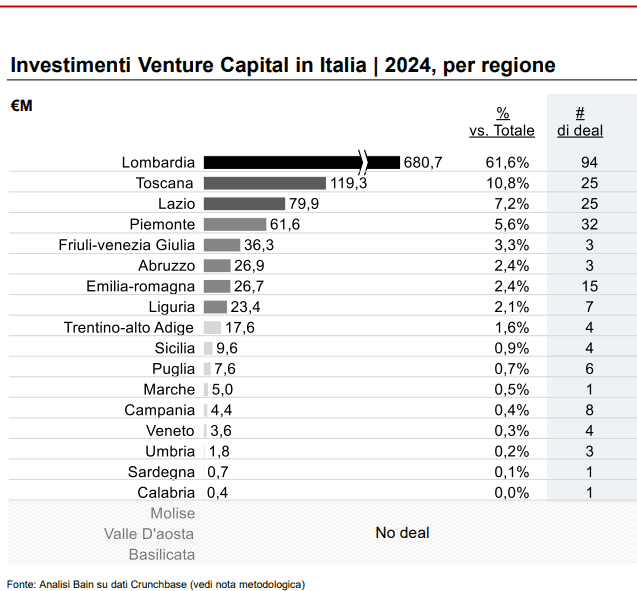Select the greyed Molise label

click(x=173, y=513)
